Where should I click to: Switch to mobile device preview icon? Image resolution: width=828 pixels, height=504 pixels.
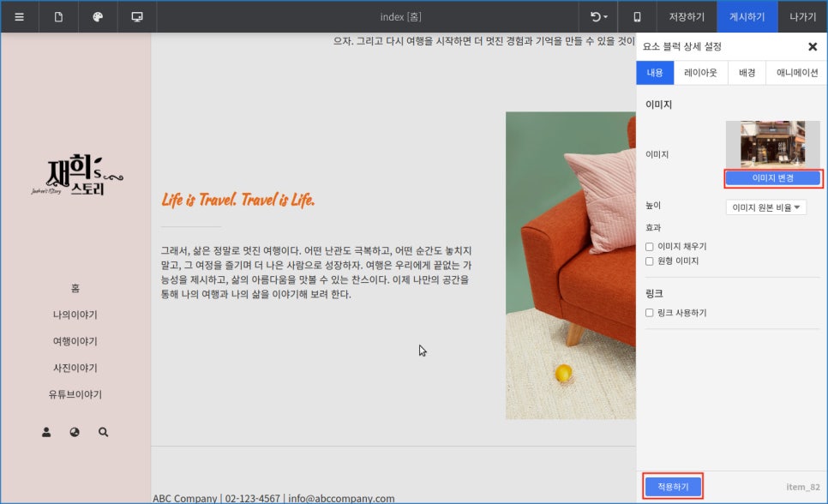click(638, 17)
